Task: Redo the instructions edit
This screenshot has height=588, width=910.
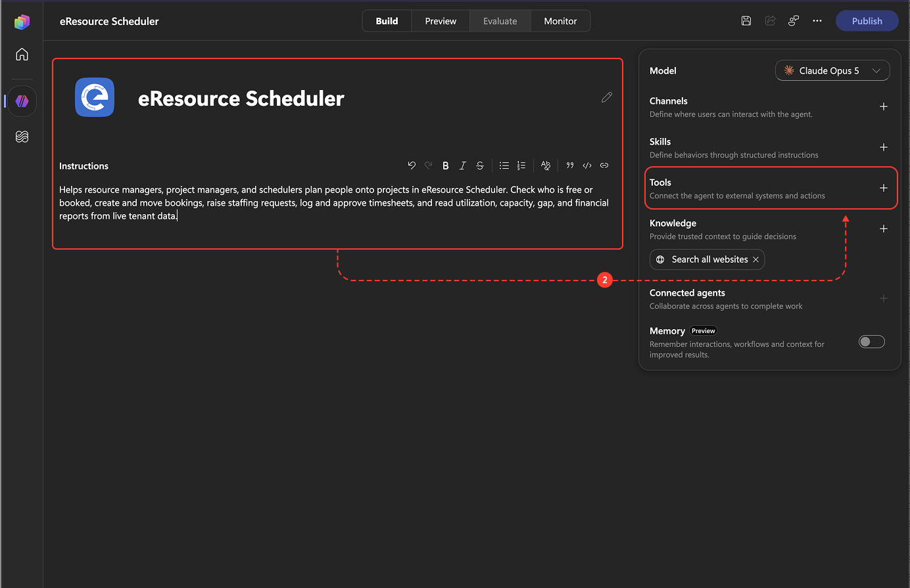Action: pyautogui.click(x=429, y=166)
